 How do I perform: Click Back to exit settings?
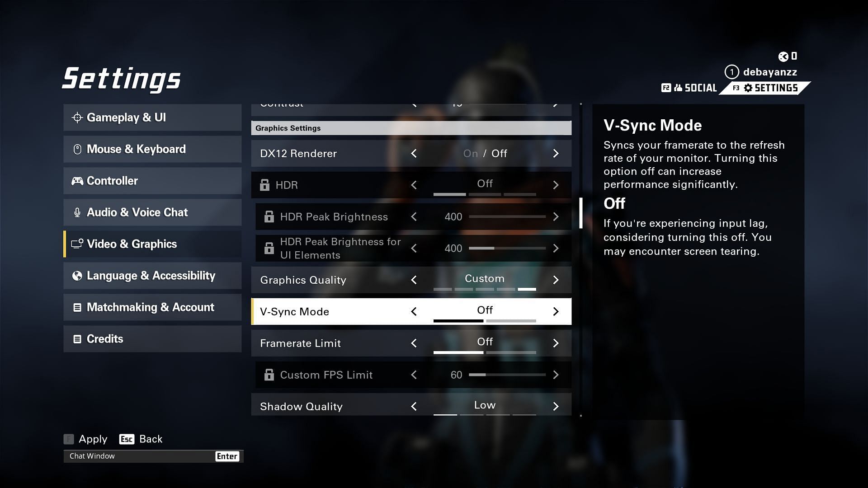tap(150, 439)
